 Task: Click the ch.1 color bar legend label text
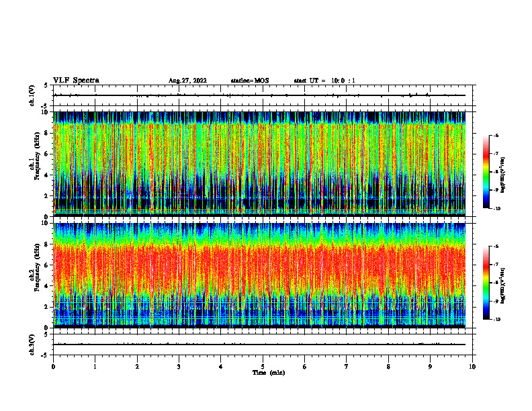point(503,175)
